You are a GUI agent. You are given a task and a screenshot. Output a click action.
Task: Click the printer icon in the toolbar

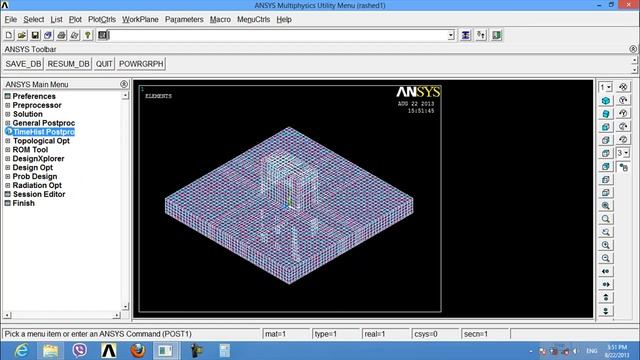(x=61, y=35)
